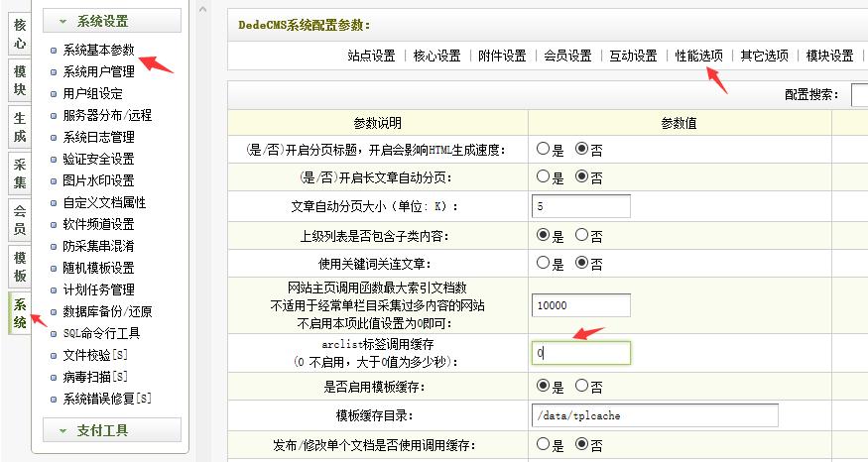Select 是 for 开启分页标题
Image resolution: width=868 pixels, height=462 pixels.
[x=543, y=149]
